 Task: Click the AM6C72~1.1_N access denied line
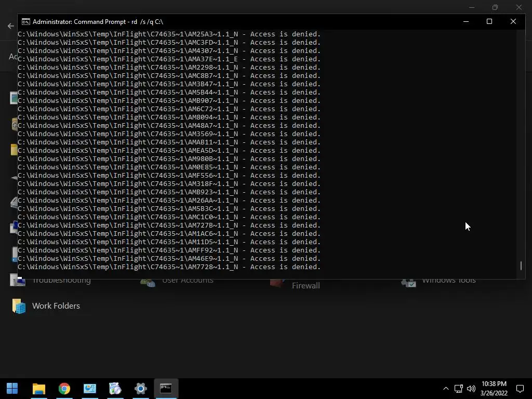[x=169, y=109]
